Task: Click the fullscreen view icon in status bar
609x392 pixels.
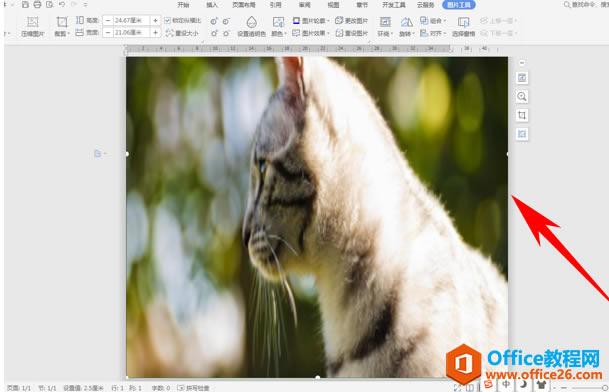Action: point(458,388)
